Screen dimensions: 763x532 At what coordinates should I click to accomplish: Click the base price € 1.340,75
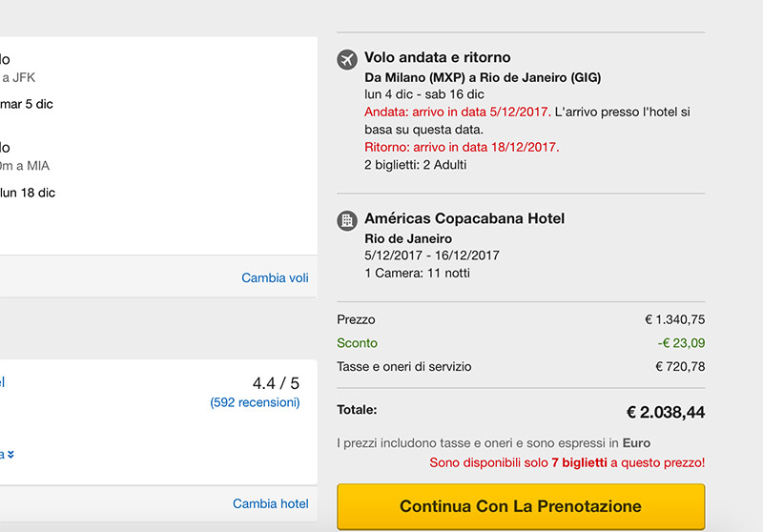point(674,320)
